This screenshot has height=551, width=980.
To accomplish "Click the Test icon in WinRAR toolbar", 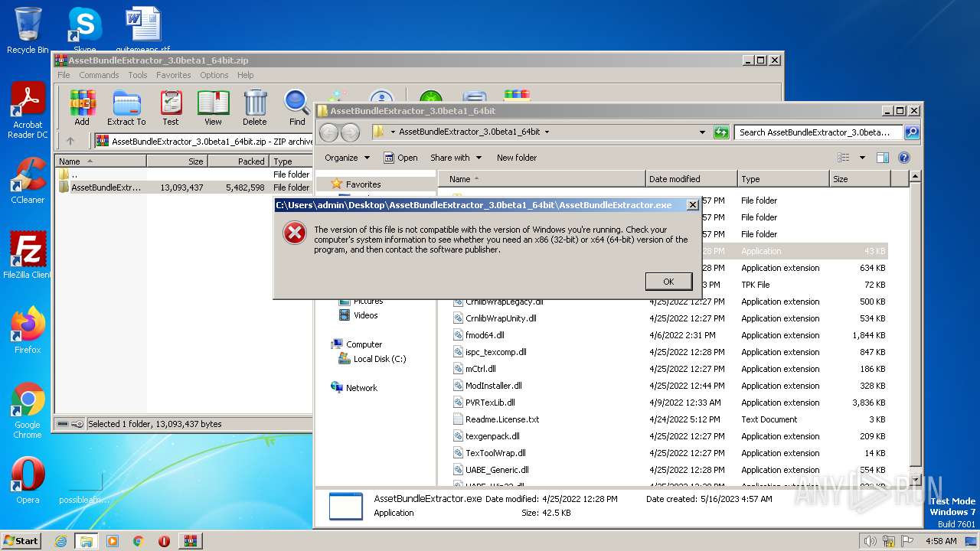I will click(x=171, y=107).
